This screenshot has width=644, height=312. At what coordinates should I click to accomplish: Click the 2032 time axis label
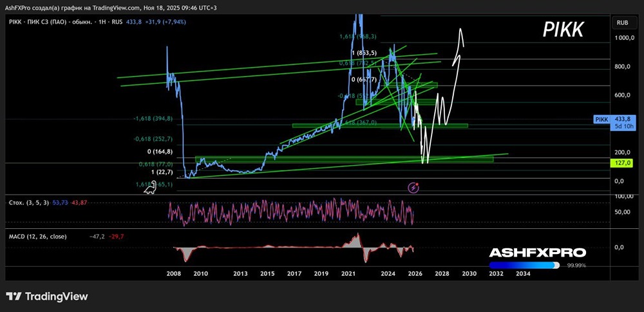pos(496,273)
